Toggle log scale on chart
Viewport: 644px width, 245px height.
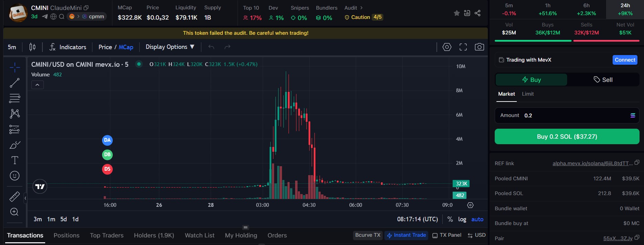point(462,219)
